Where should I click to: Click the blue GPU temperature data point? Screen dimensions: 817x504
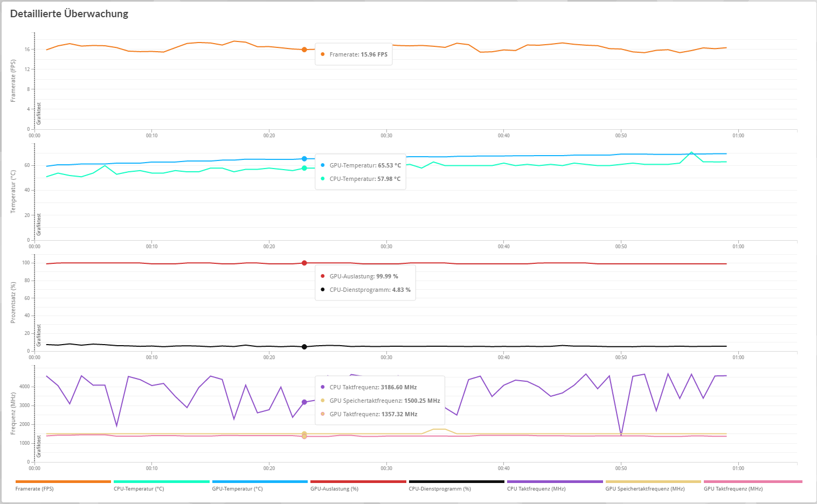(x=304, y=159)
